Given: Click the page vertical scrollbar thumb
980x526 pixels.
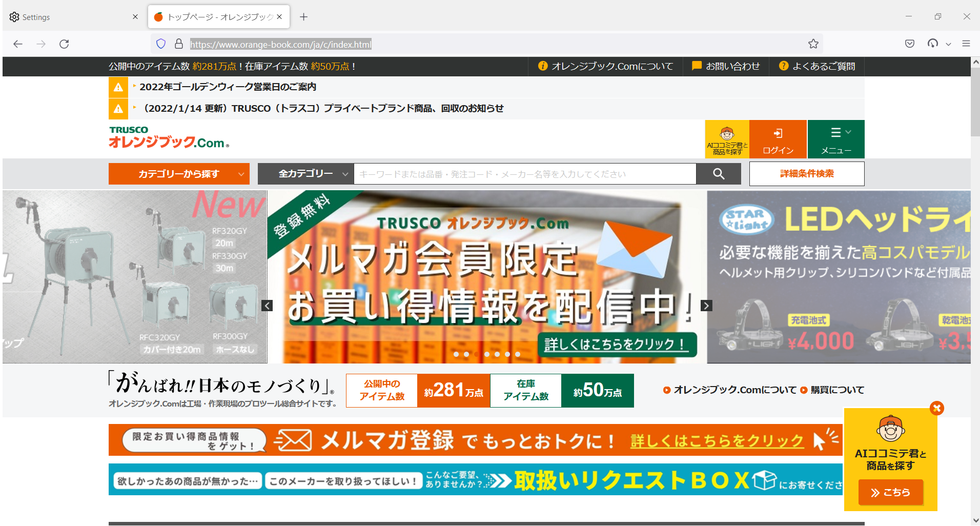Looking at the screenshot, I should (975, 102).
